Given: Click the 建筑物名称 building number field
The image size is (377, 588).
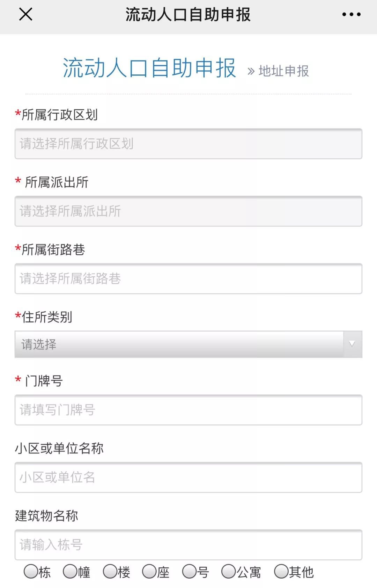Looking at the screenshot, I should coord(188,545).
